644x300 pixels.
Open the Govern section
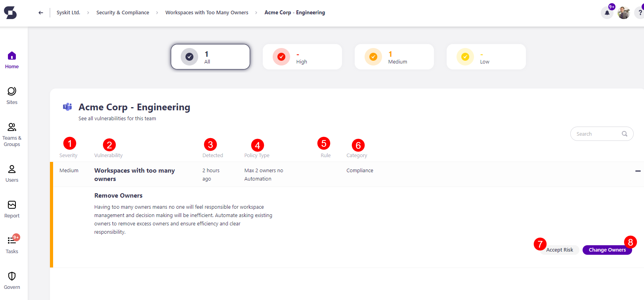pyautogui.click(x=12, y=281)
